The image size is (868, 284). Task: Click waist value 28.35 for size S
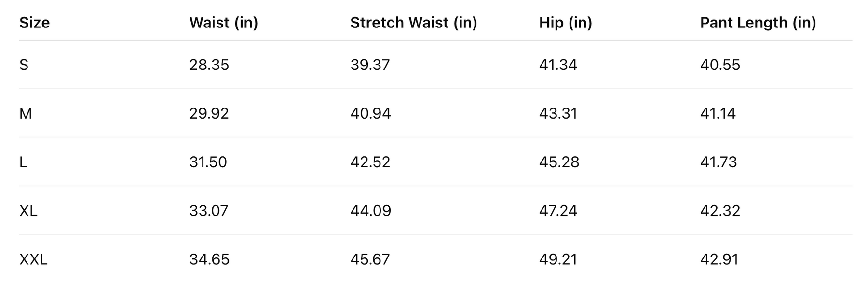(x=209, y=65)
